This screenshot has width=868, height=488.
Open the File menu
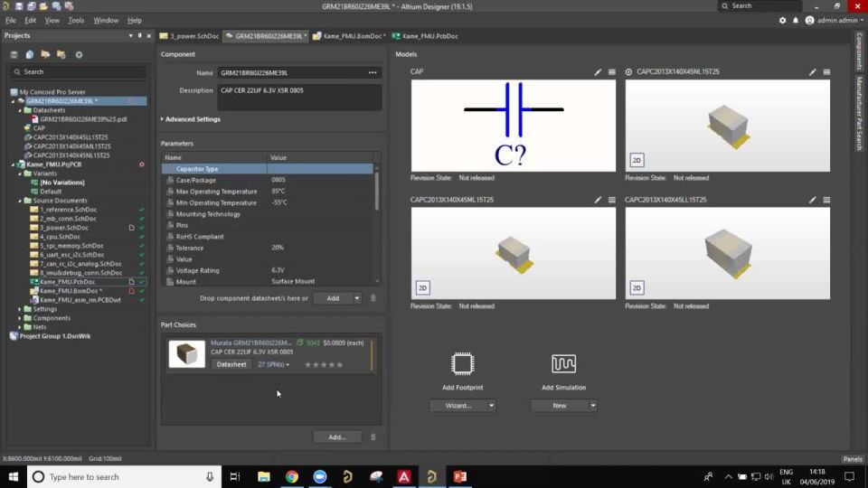pos(11,21)
